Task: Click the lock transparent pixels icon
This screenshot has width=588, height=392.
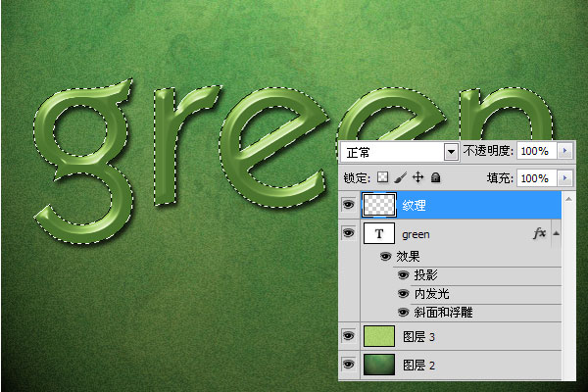Action: click(x=383, y=178)
